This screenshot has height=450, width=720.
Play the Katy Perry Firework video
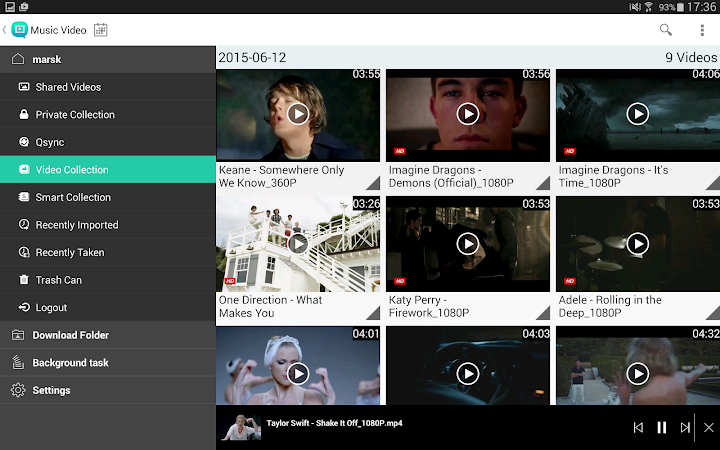pos(468,244)
